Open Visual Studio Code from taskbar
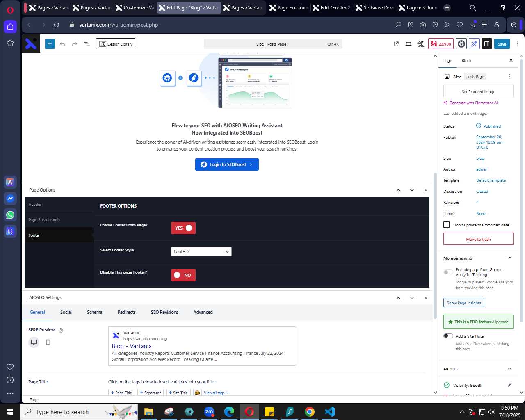This screenshot has width=525, height=420. pyautogui.click(x=330, y=411)
